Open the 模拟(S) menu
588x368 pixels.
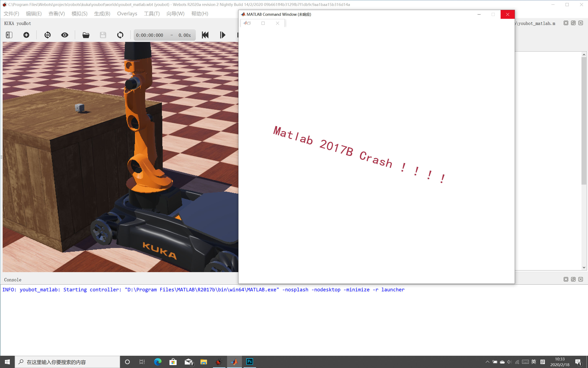click(x=79, y=14)
